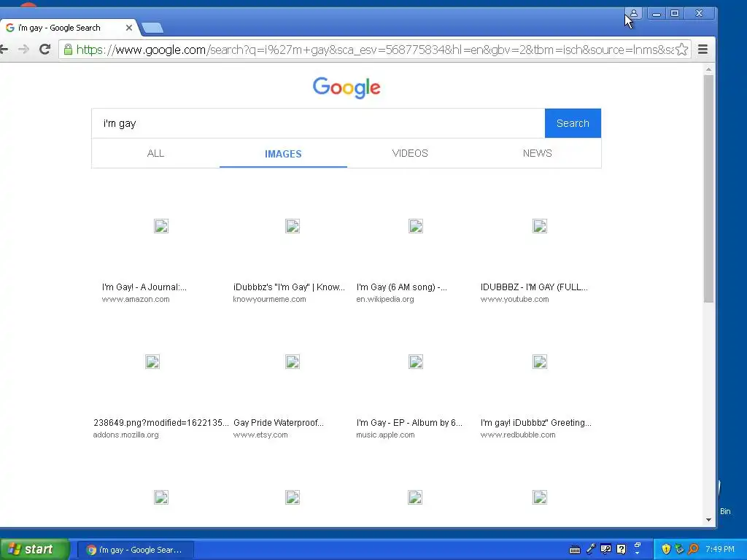Open a new tab
Image resolution: width=747 pixels, height=560 pixels.
[152, 28]
